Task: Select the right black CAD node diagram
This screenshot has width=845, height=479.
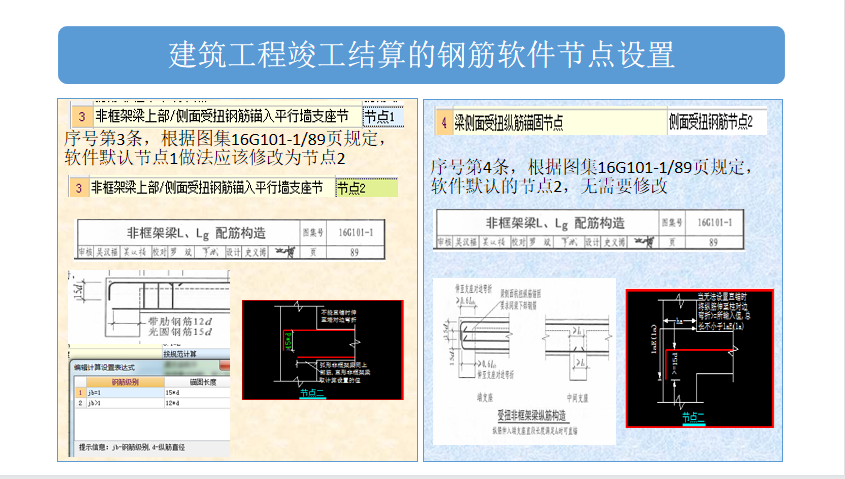Action: [699, 358]
